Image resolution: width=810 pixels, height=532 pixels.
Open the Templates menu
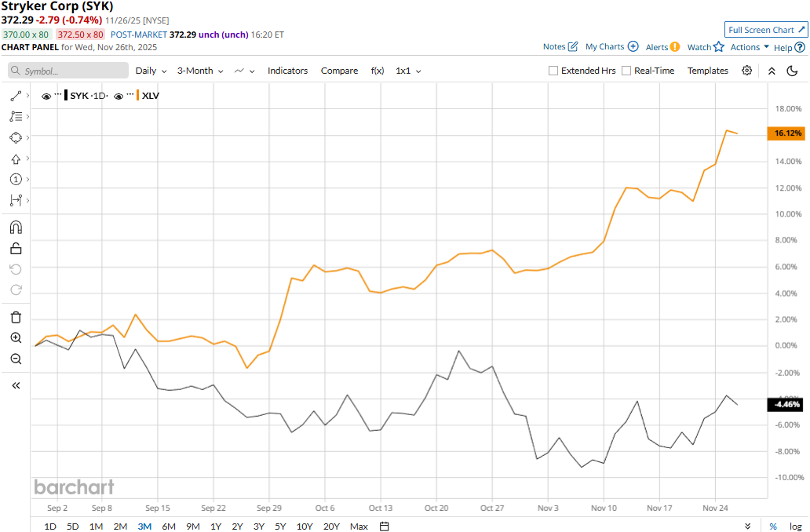coord(707,71)
